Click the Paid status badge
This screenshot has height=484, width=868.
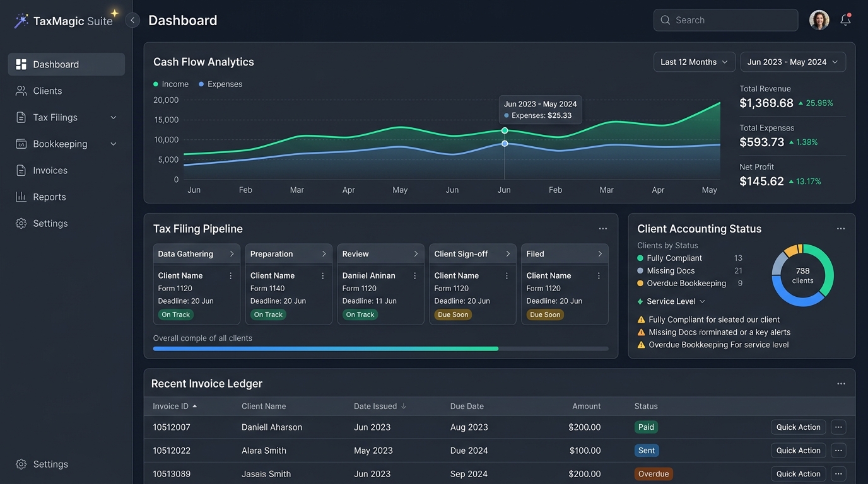pyautogui.click(x=646, y=427)
